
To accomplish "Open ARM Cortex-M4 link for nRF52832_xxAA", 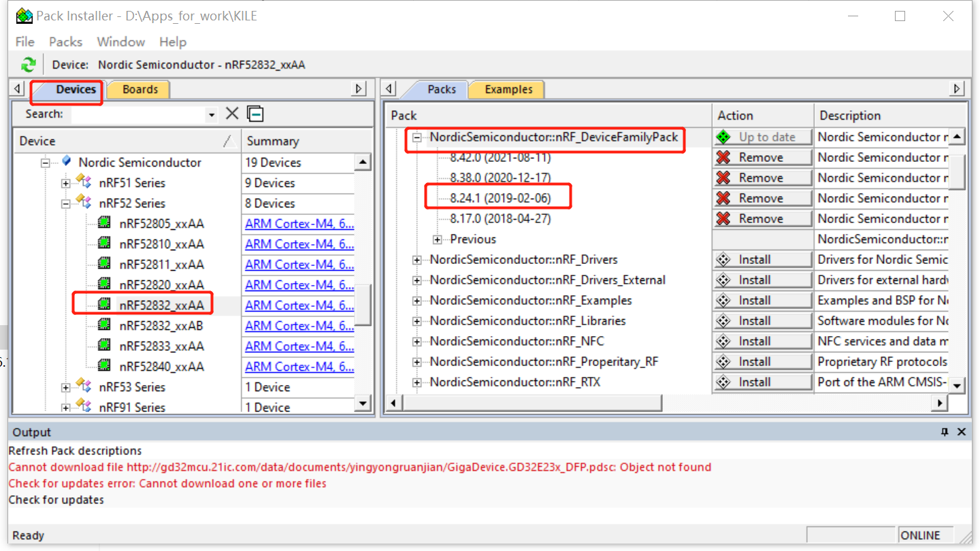I will click(299, 305).
